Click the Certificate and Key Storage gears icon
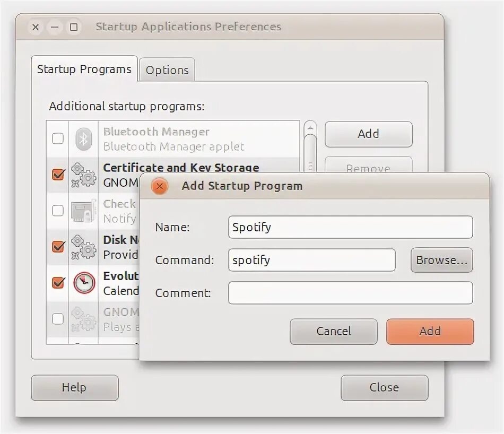This screenshot has height=434, width=504. click(x=84, y=175)
